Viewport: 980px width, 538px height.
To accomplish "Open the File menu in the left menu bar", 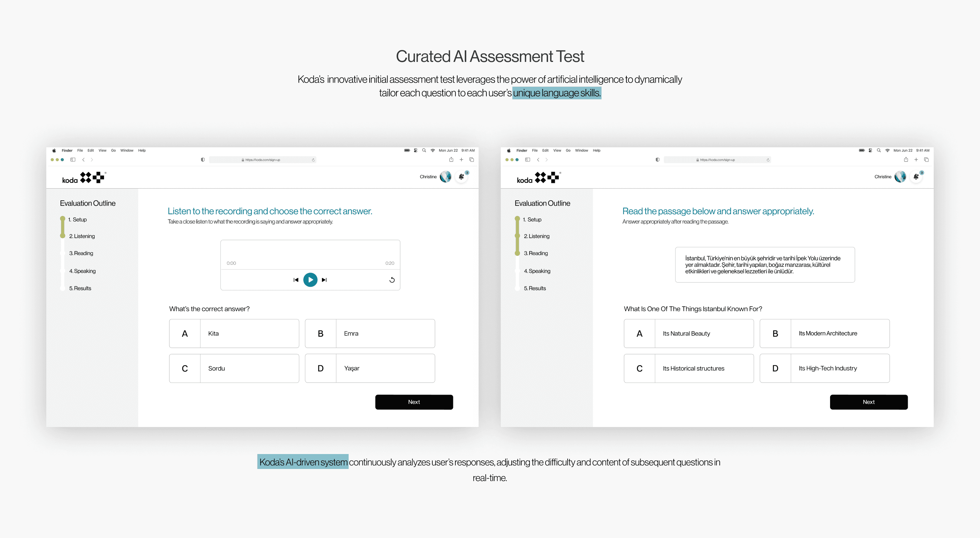I will [80, 151].
